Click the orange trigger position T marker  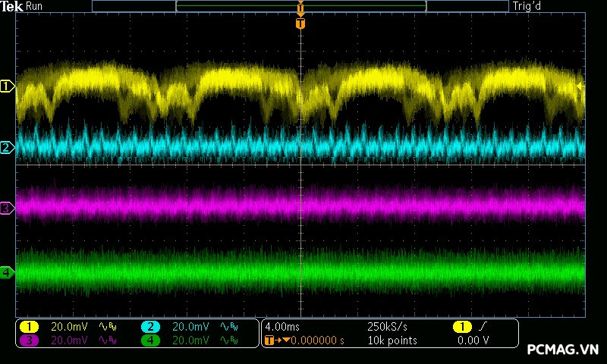(300, 24)
